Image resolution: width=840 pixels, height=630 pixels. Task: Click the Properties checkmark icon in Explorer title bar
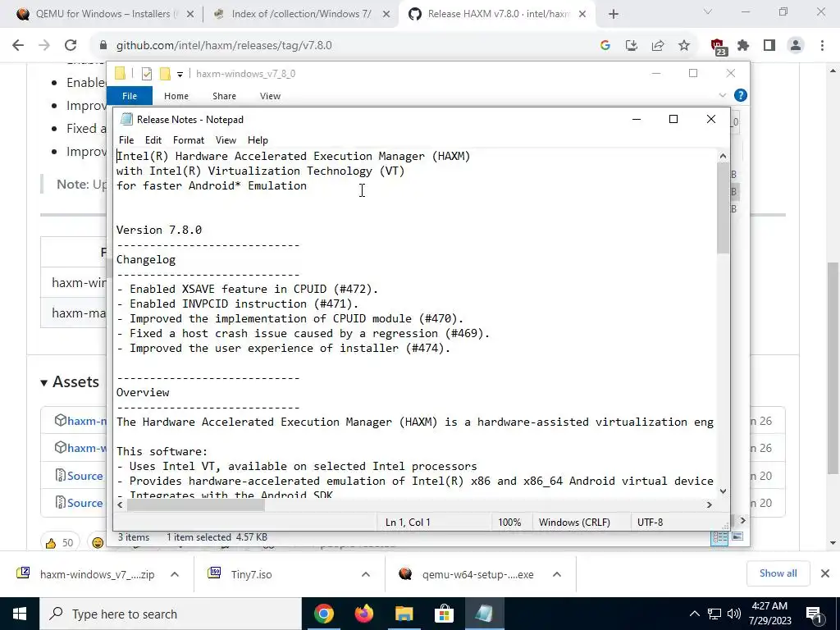pyautogui.click(x=146, y=74)
